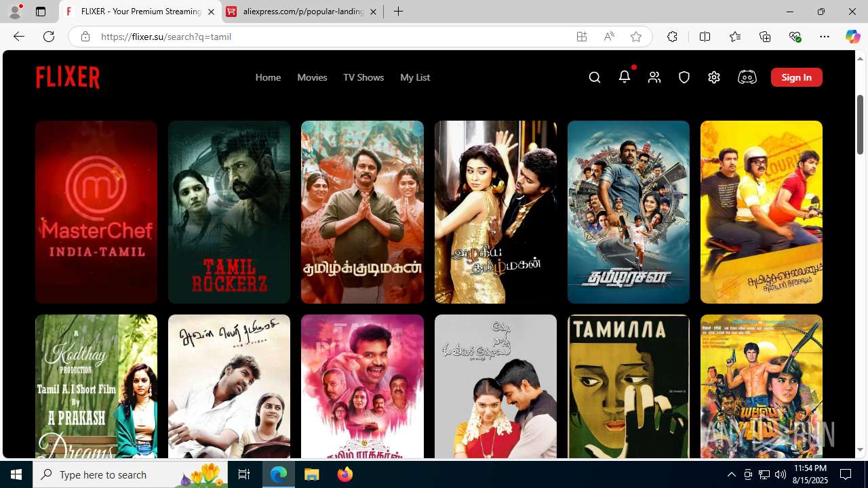Viewport: 868px width, 488px height.
Task: Open the MasterChef India-Tamil poster
Action: point(96,212)
